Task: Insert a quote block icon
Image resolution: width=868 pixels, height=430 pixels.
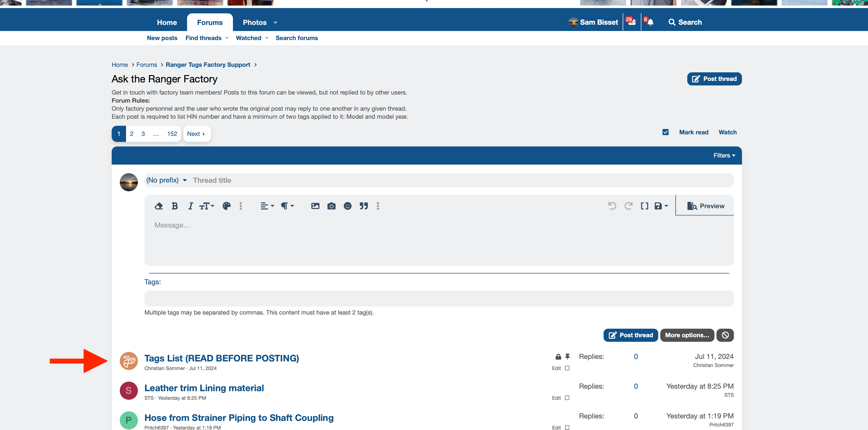Action: (364, 206)
